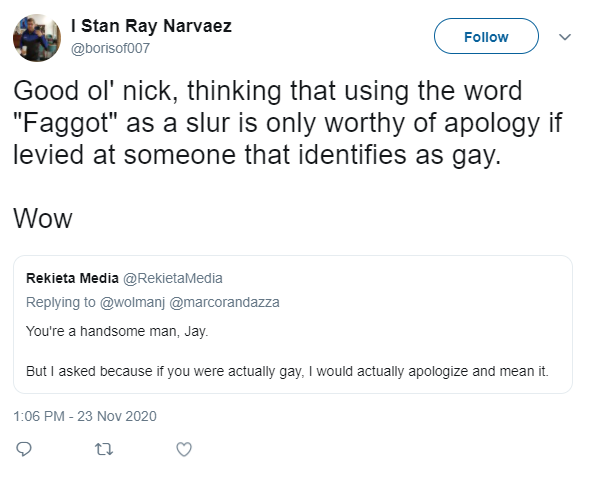
Task: Visit the @borisof007 handle link
Action: pyautogui.click(x=110, y=48)
